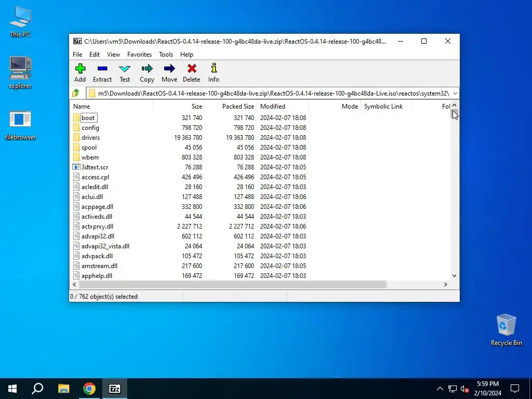Viewport: 532px width, 399px height.
Task: Click the Extract toolbar icon
Action: 102,69
